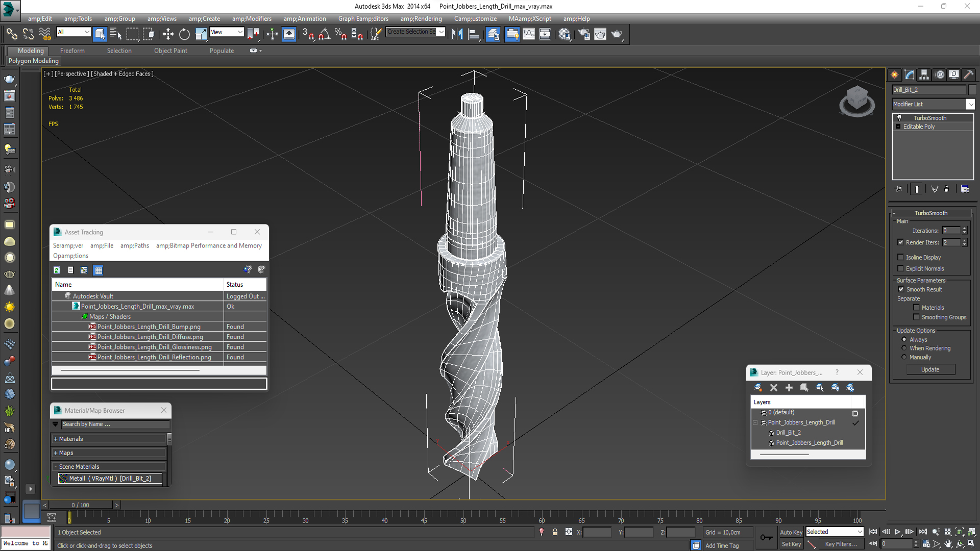Select the TurboSmooth modifier icon
The height and width of the screenshot is (551, 980).
[x=899, y=117]
